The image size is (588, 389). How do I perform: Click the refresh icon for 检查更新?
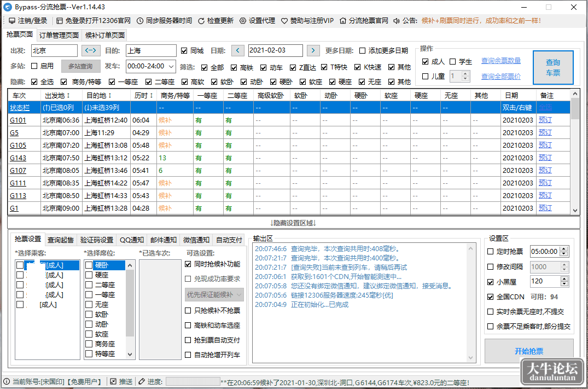click(x=201, y=21)
